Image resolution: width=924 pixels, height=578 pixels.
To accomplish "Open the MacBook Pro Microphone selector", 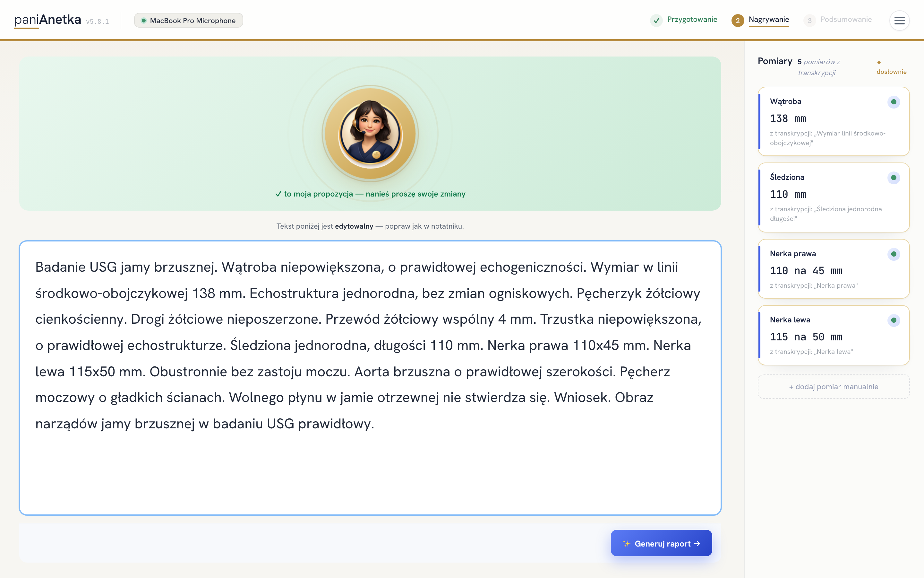I will tap(188, 20).
